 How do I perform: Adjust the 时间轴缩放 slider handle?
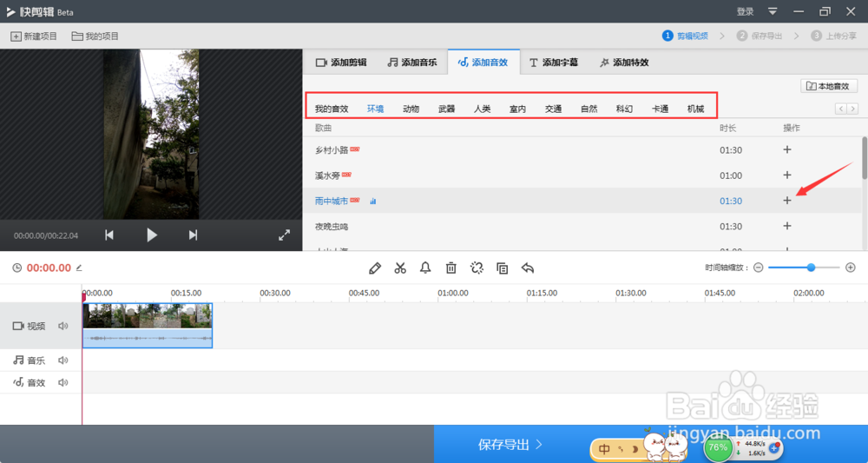click(811, 268)
